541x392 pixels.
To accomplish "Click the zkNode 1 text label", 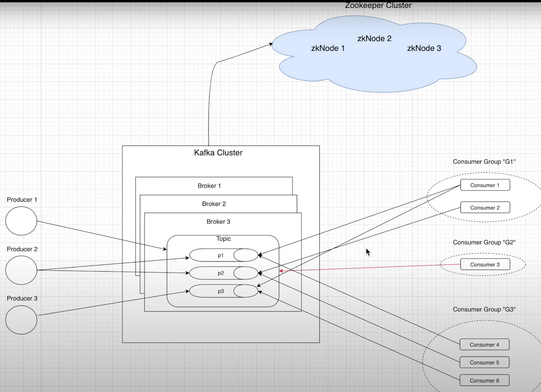I will [x=328, y=48].
